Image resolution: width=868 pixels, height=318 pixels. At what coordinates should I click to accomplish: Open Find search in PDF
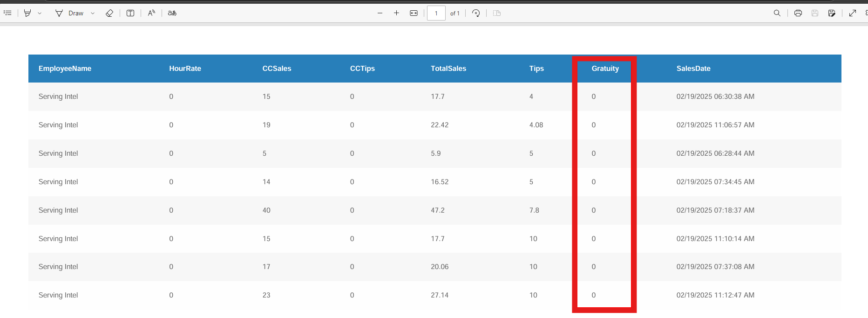(x=777, y=13)
